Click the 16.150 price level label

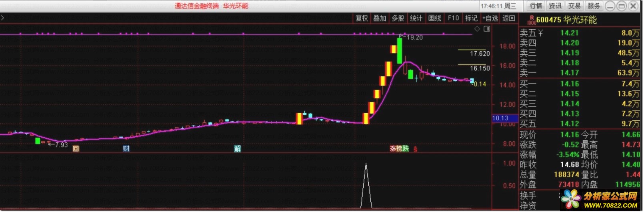[x=480, y=68]
